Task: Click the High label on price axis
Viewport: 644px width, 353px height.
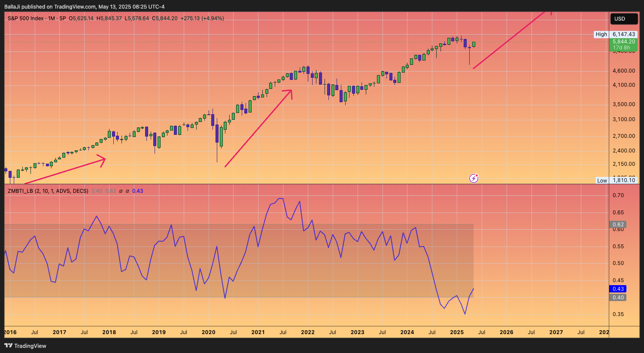Action: 601,34
